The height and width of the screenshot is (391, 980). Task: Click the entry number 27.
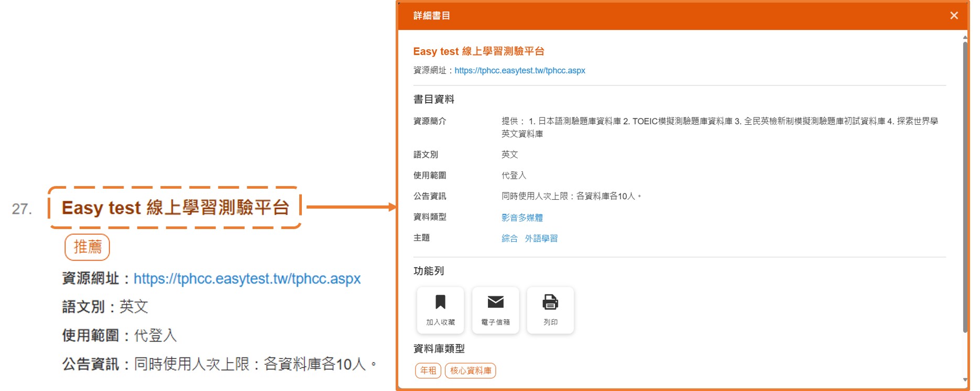(x=21, y=209)
